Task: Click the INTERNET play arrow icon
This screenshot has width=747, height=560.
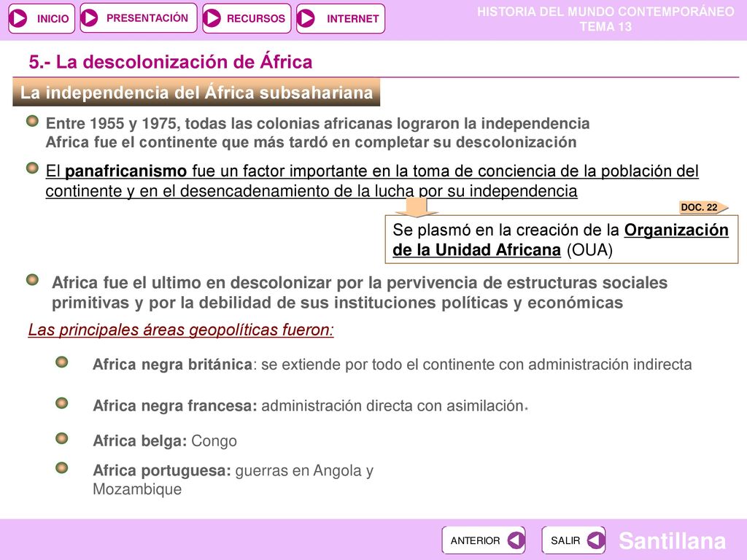Action: point(306,18)
